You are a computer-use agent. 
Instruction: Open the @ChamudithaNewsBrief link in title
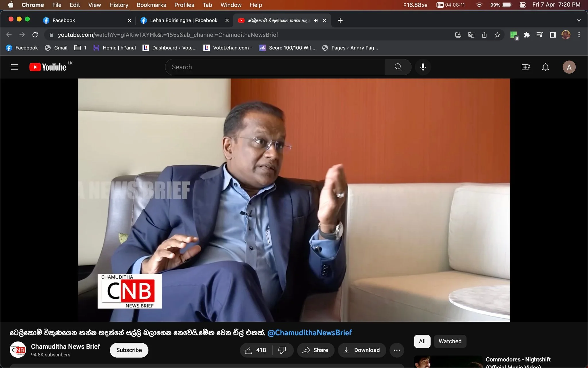310,333
